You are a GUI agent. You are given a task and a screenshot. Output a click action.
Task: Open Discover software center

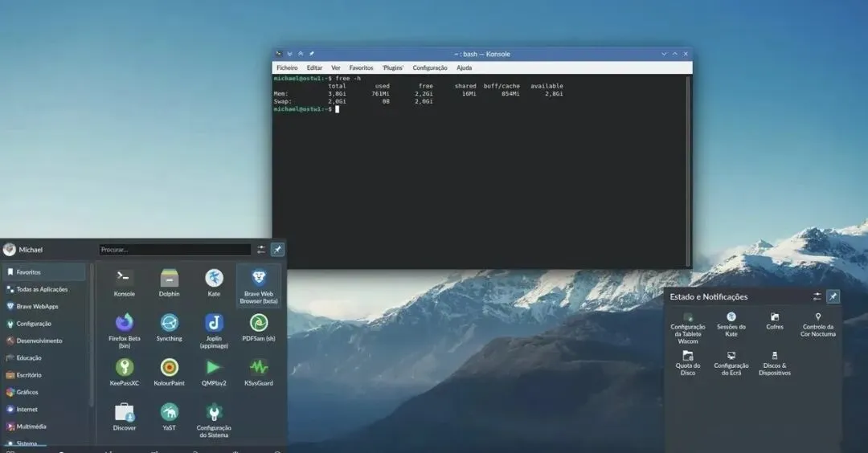pos(124,417)
